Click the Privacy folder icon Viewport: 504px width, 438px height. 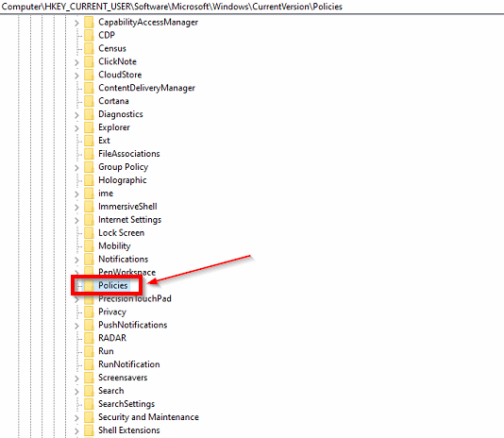(x=89, y=312)
